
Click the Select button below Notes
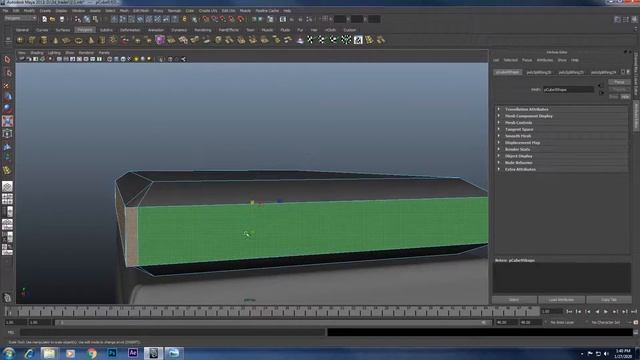click(514, 300)
